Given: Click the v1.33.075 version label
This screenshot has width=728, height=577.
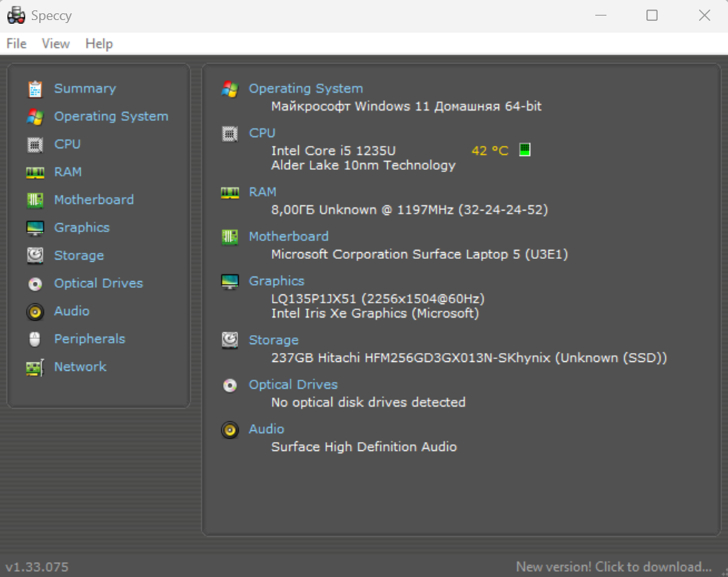Looking at the screenshot, I should click(37, 567).
